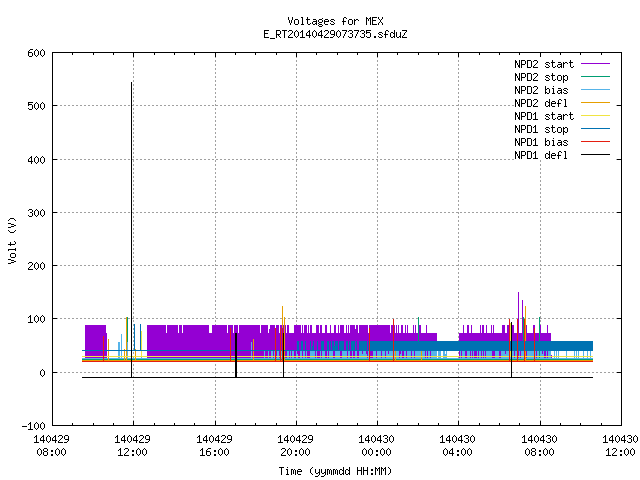
Task: Click the top of the tall black spike
Action: click(x=131, y=83)
